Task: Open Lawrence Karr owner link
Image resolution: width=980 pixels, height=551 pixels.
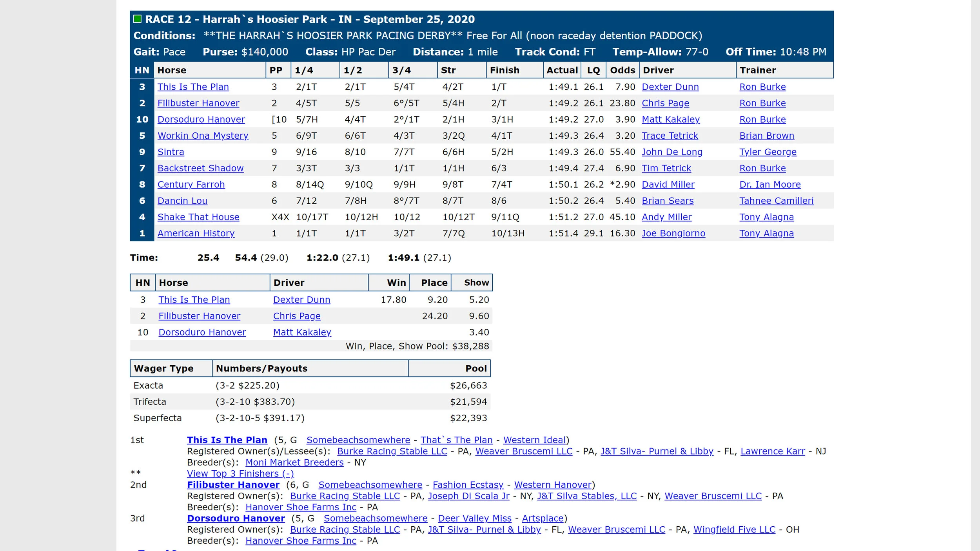Action: 773,451
